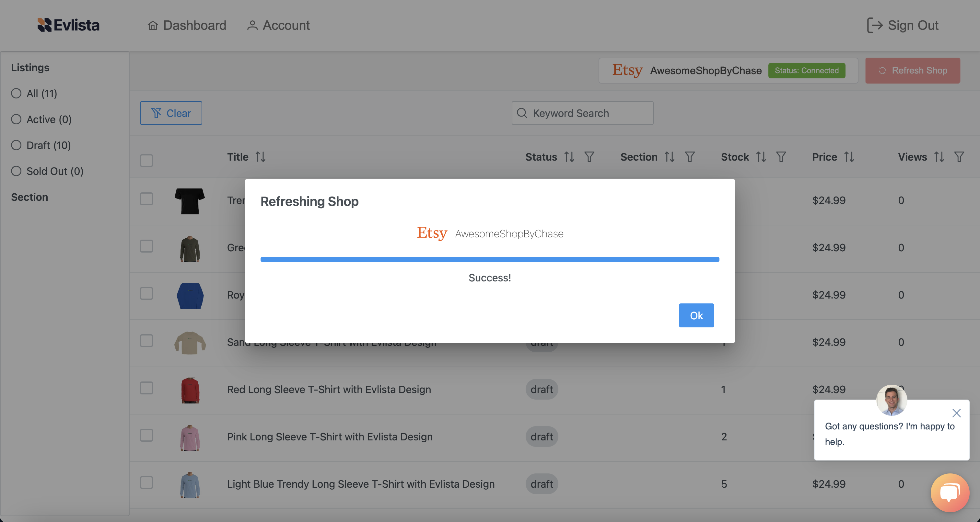Open Pink Long Sleeve T-Shirt listing title
This screenshot has height=522, width=980.
coord(330,437)
